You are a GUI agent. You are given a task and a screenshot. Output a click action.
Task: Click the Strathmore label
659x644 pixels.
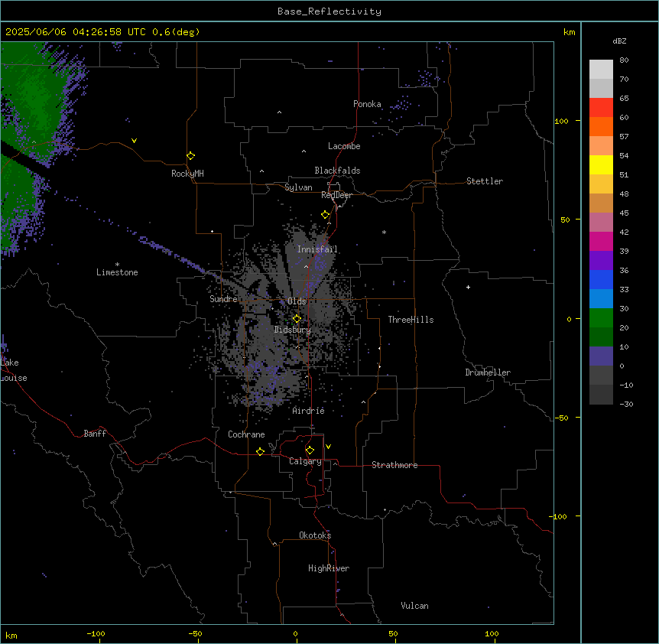tap(394, 465)
